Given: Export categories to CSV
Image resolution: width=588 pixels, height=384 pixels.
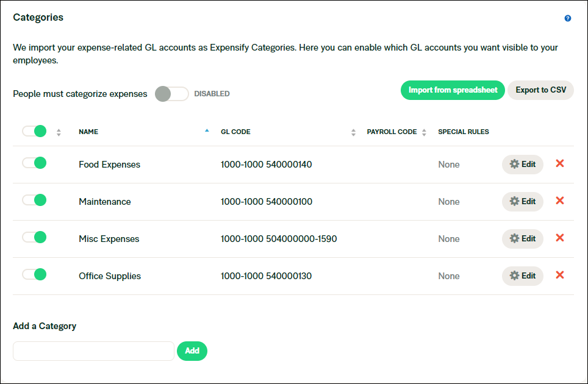Looking at the screenshot, I should click(540, 90).
